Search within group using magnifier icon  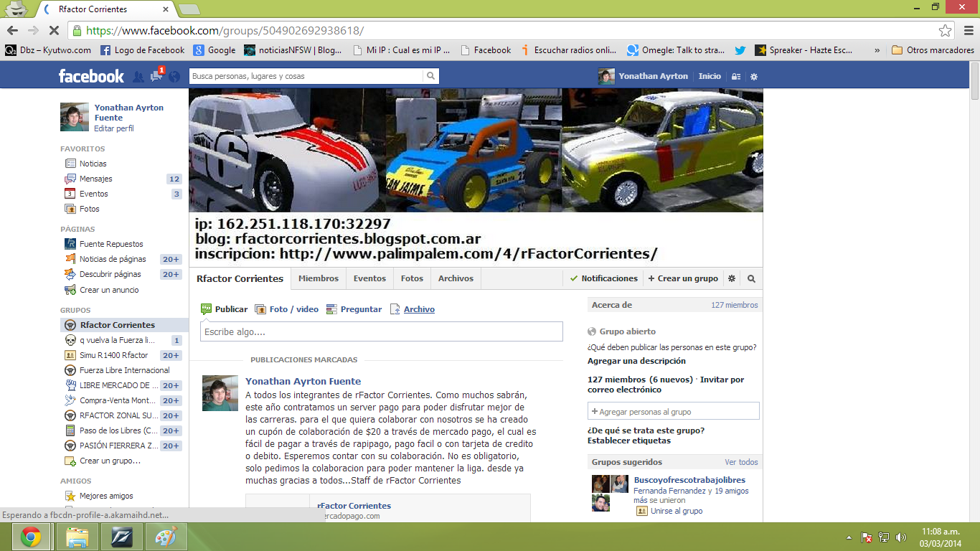751,278
